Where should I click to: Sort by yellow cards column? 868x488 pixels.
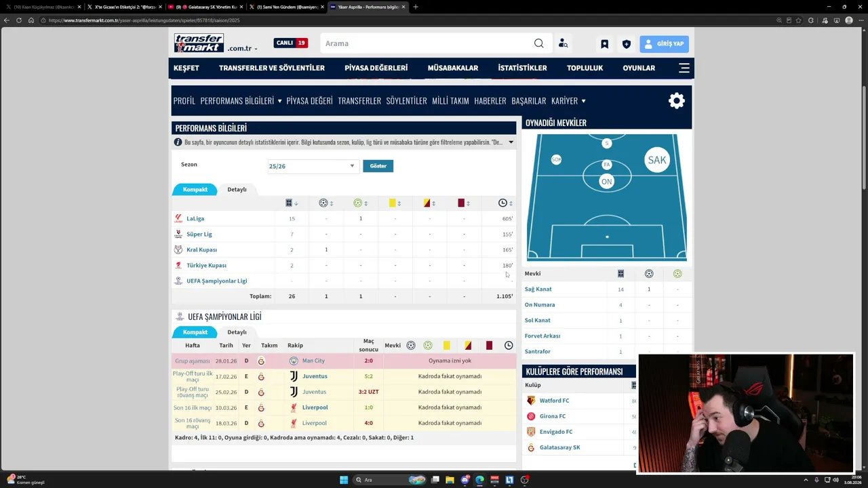coord(395,203)
